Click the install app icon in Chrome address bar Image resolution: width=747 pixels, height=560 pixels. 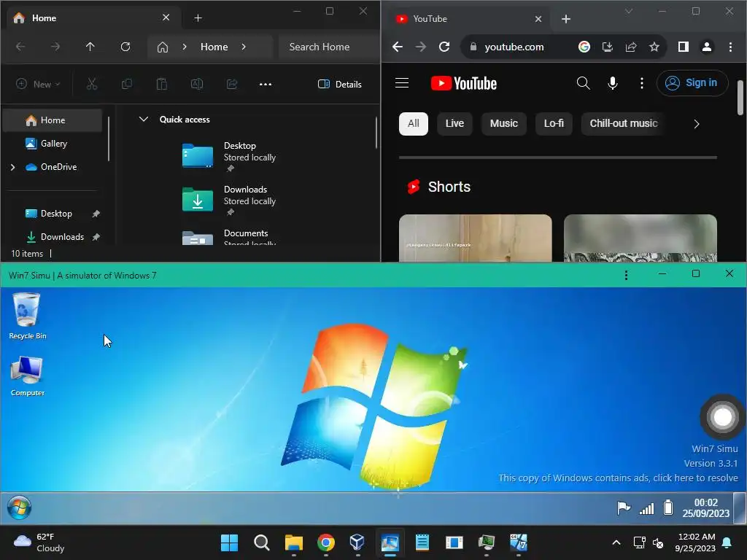608,47
